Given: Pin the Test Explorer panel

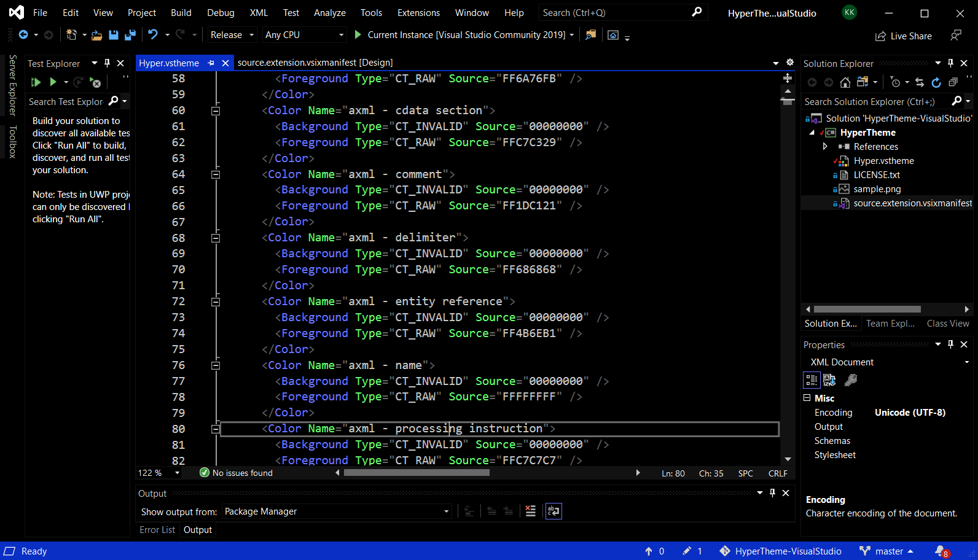Looking at the screenshot, I should click(x=107, y=63).
